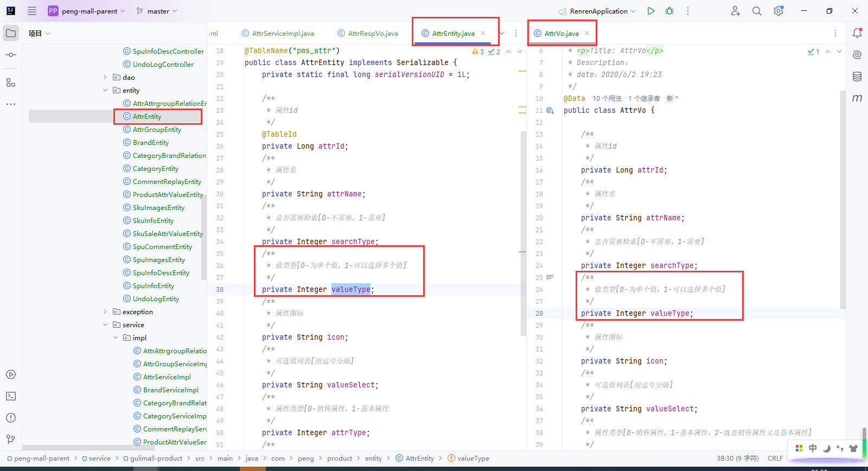Toggle the Project tool window icon

tap(11, 33)
